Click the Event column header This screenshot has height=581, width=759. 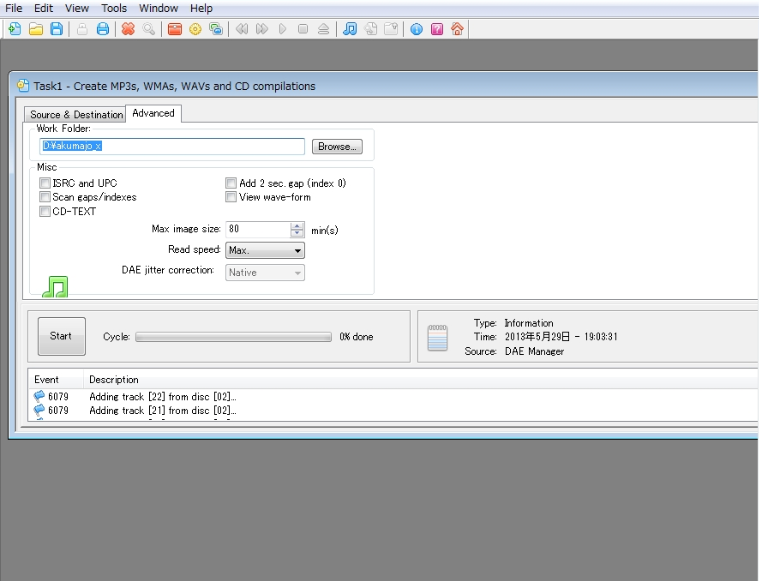[56, 380]
